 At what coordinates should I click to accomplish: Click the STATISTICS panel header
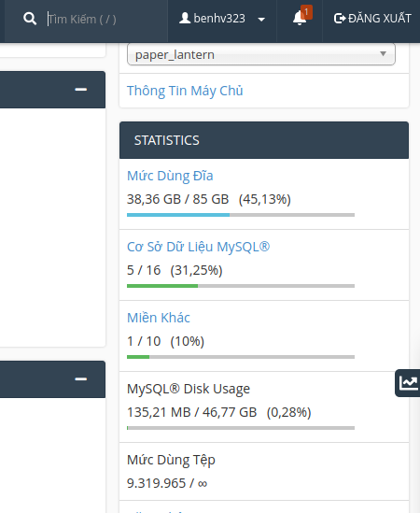click(x=264, y=140)
